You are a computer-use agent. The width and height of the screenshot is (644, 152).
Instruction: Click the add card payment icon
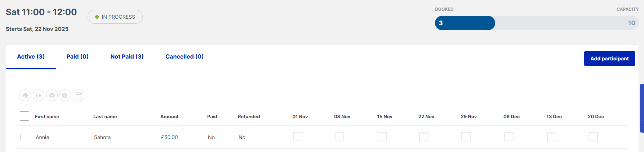click(x=79, y=95)
